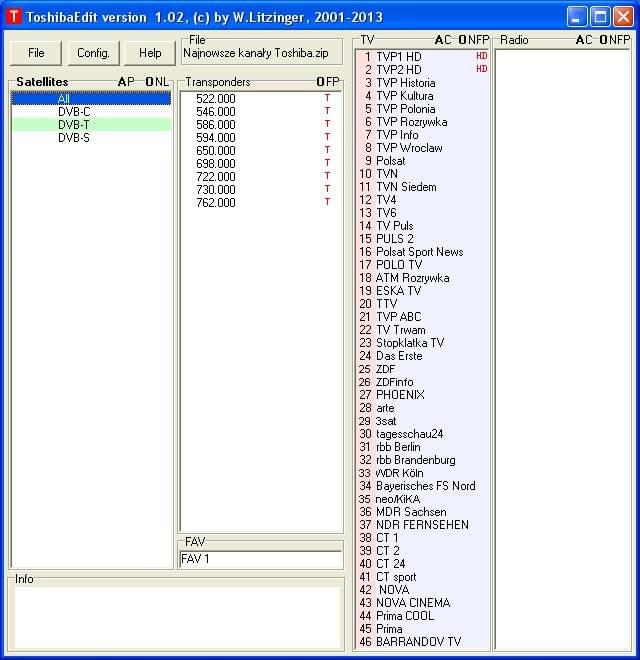This screenshot has height=660, width=640.
Task: Select channel 1 TVP1 HD
Action: [422, 56]
